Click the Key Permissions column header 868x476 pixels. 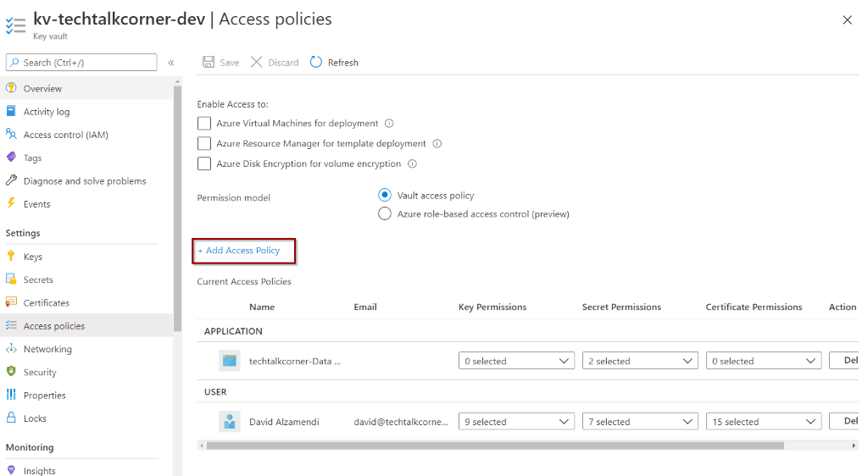click(492, 307)
